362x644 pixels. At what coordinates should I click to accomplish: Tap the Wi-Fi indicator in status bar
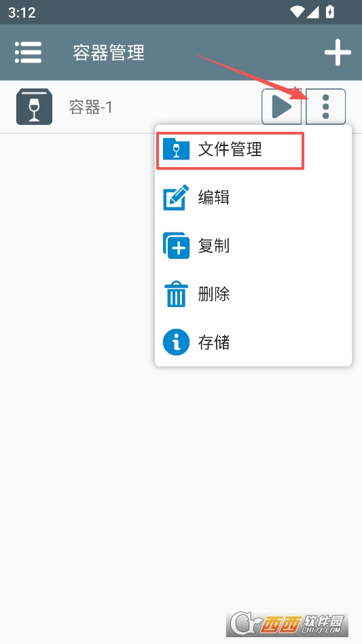pyautogui.click(x=297, y=12)
